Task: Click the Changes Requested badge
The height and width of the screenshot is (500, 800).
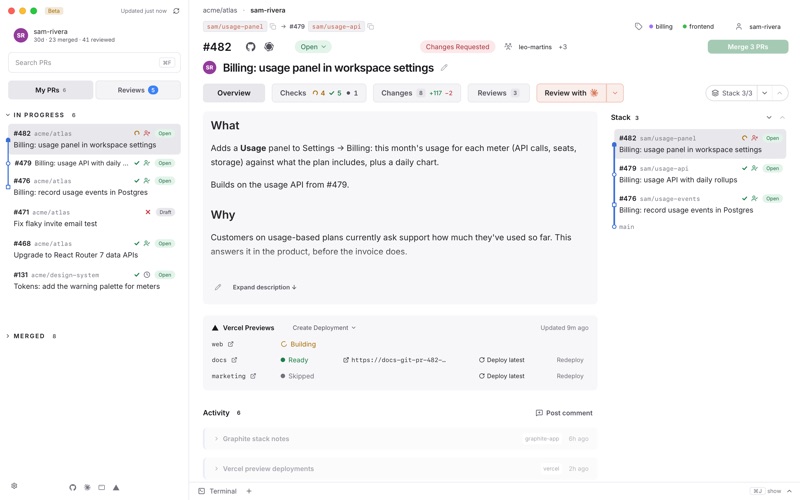Action: pos(457,47)
